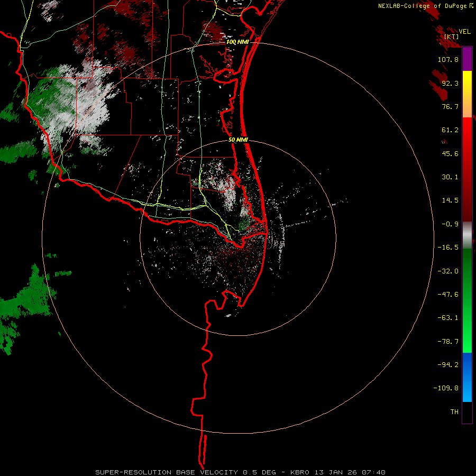Click the VEL legend title

point(464,32)
